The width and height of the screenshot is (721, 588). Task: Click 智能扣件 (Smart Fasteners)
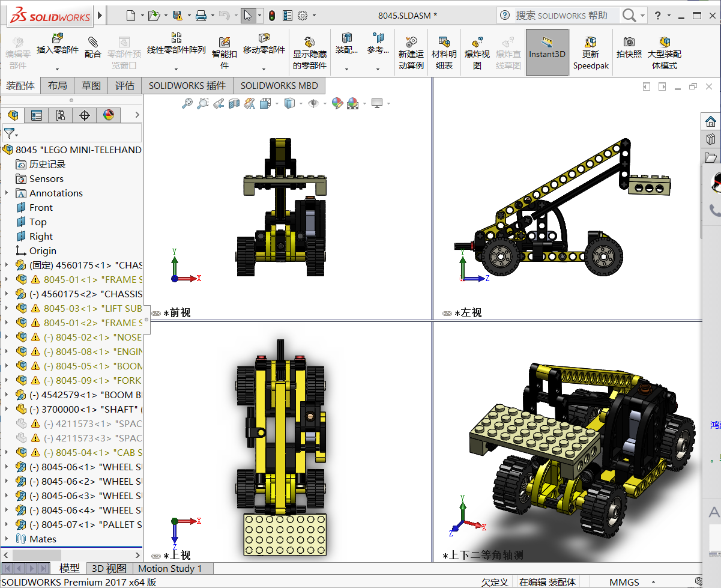pyautogui.click(x=225, y=53)
